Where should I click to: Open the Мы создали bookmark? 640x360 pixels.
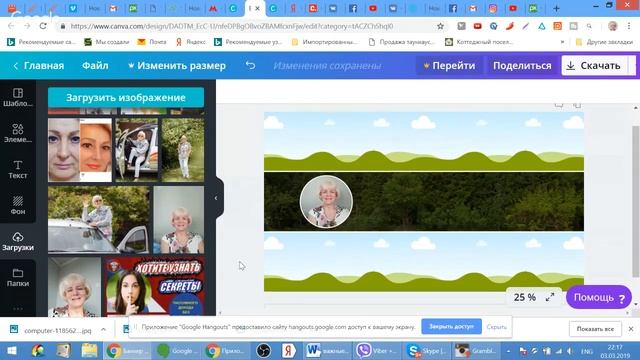107,42
